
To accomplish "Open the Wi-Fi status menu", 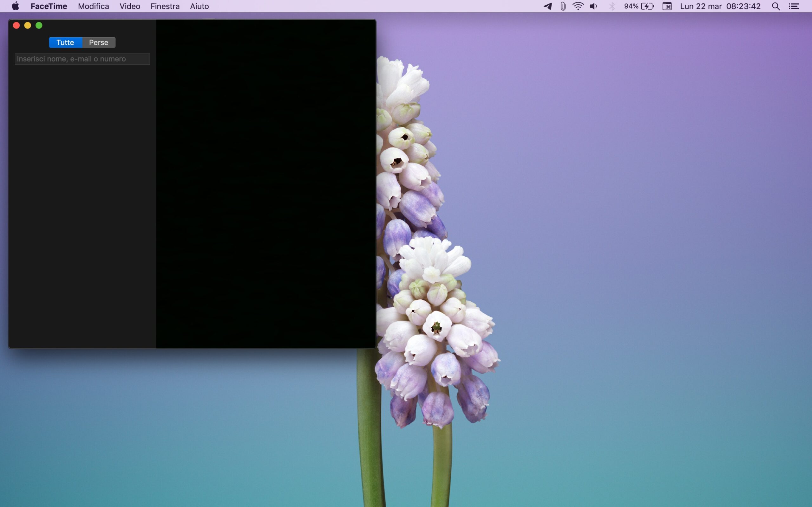I will pos(578,6).
